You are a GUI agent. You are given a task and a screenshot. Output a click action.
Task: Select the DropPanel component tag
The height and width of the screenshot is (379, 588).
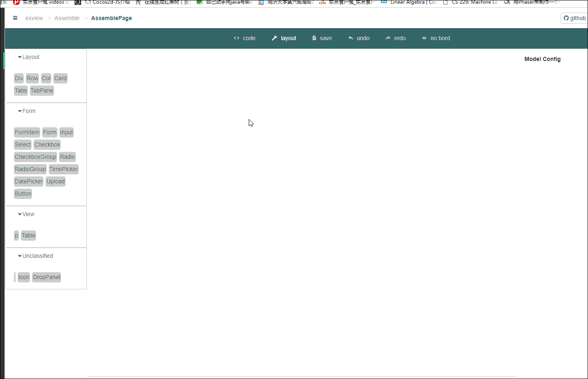pos(47,277)
